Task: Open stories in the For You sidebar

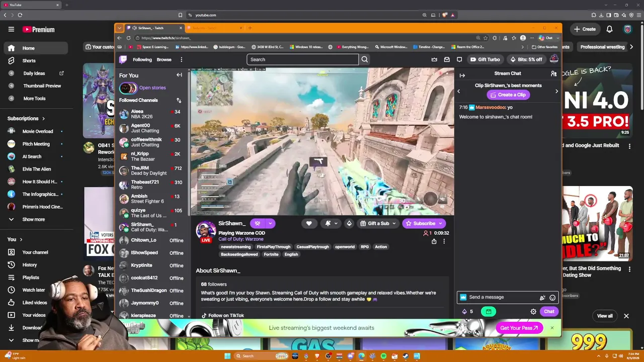Action: 143,88
